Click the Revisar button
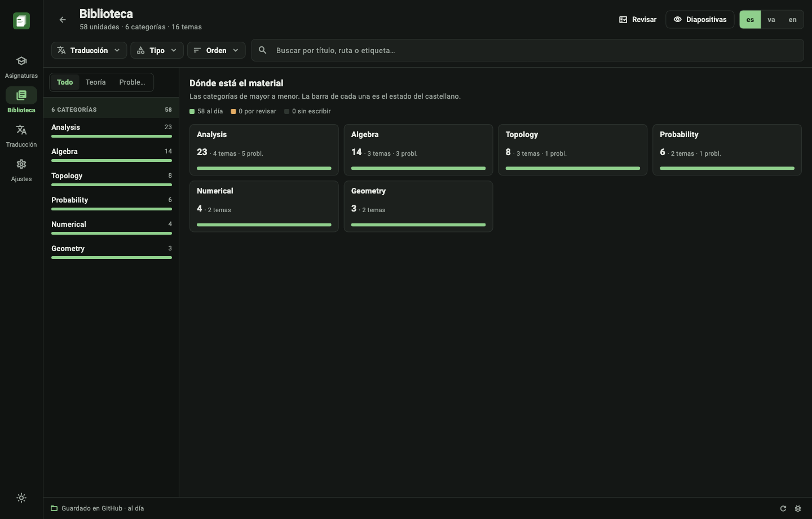Screen dimensions: 812x519 click(x=638, y=19)
